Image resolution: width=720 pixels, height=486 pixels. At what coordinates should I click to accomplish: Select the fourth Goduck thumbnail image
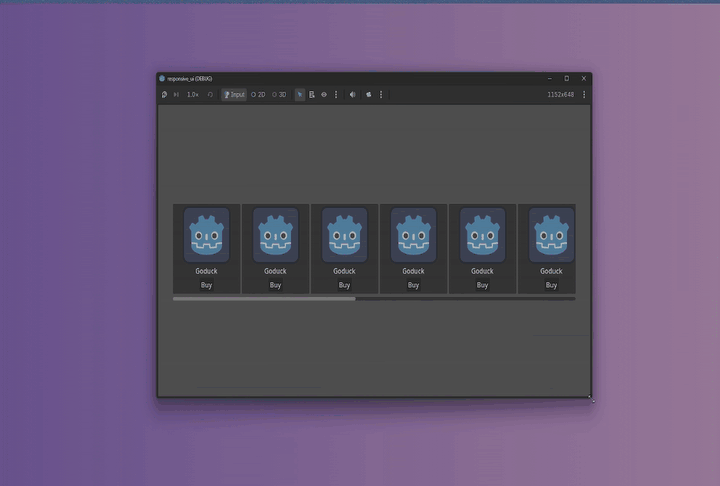click(413, 235)
